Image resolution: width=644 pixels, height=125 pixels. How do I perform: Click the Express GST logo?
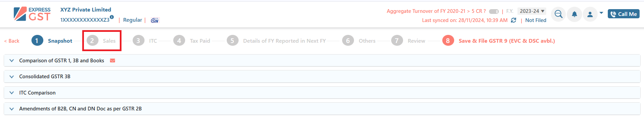[x=32, y=14]
